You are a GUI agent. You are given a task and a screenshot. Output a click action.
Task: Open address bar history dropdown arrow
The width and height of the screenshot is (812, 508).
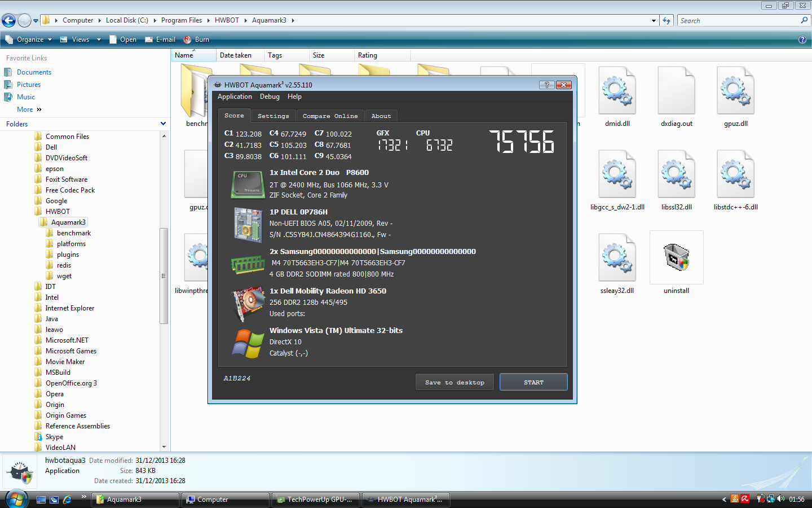coord(654,21)
